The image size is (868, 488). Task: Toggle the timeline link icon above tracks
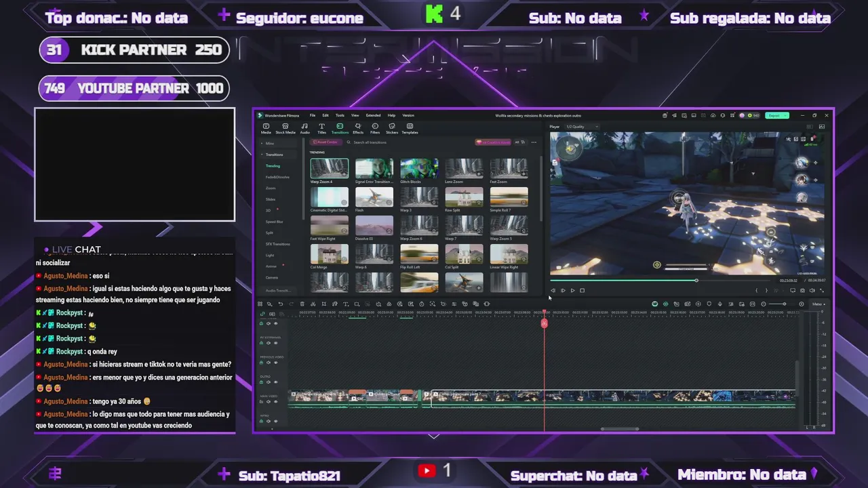pyautogui.click(x=263, y=314)
